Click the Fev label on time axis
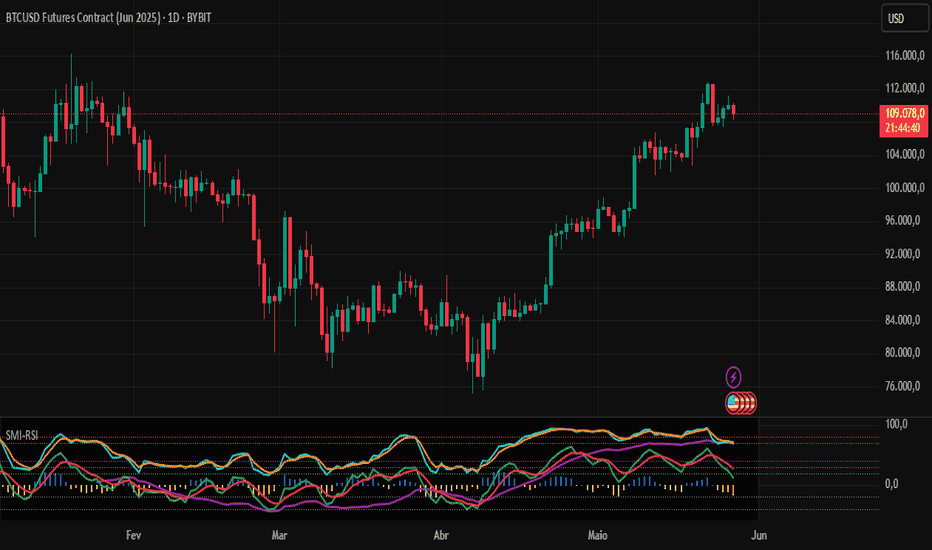Screen dimensions: 932x550 click(134, 535)
